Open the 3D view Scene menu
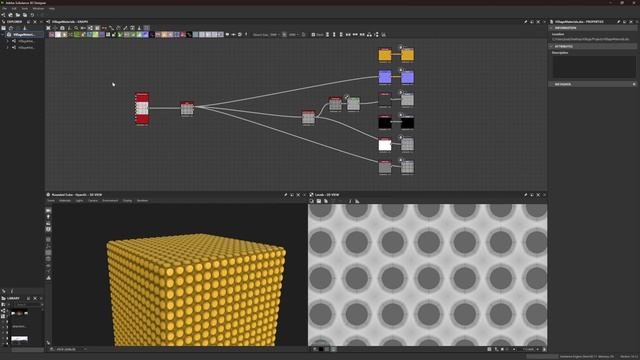 point(51,201)
